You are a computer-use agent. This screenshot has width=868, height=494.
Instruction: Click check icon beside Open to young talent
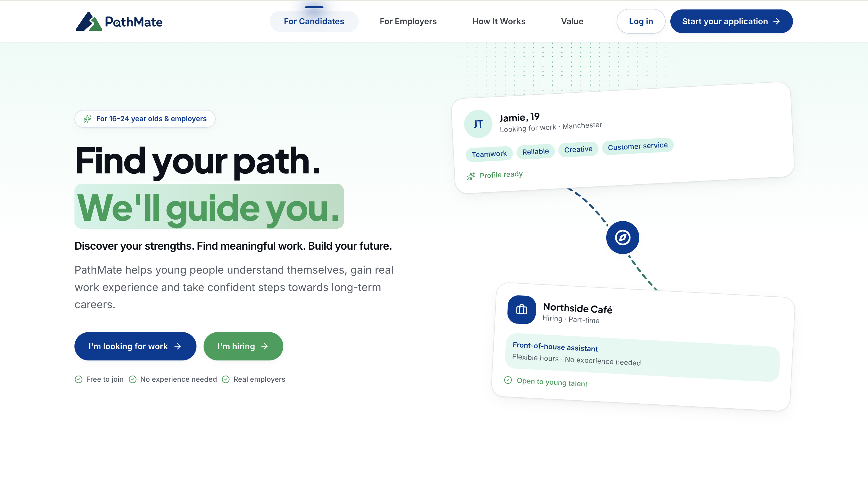coord(508,380)
